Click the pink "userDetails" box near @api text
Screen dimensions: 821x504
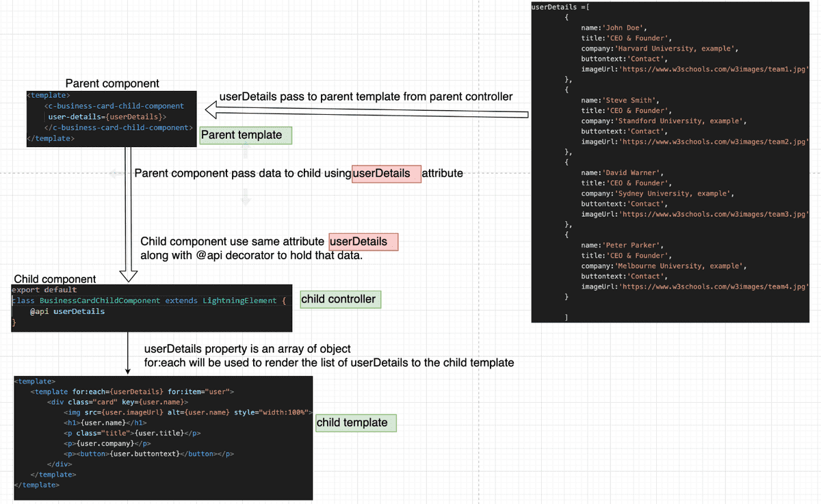click(363, 241)
